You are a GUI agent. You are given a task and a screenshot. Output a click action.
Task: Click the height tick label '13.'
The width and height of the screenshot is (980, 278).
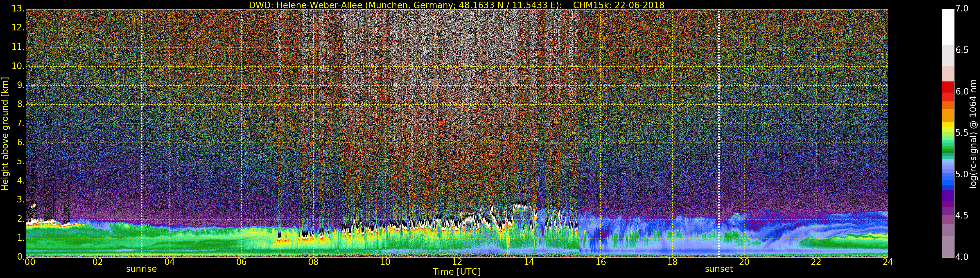(x=18, y=9)
